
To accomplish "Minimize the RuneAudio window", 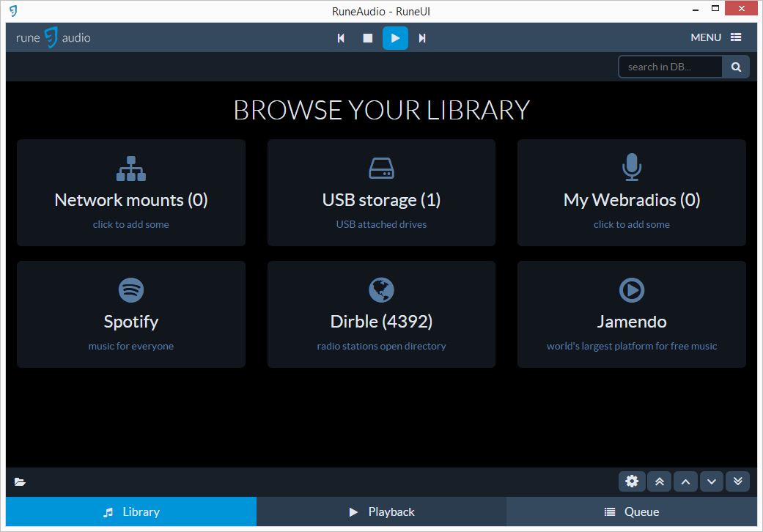I will click(696, 9).
